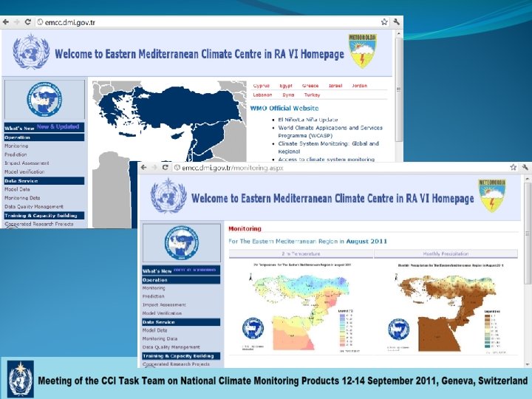Open Jordan country link
This screenshot has height=399, width=532.
pos(359,86)
